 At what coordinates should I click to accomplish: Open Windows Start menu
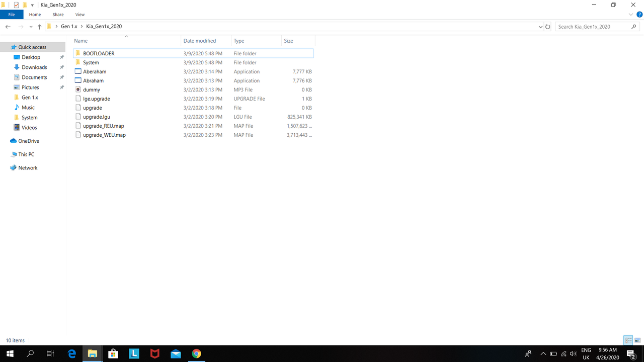tap(10, 353)
